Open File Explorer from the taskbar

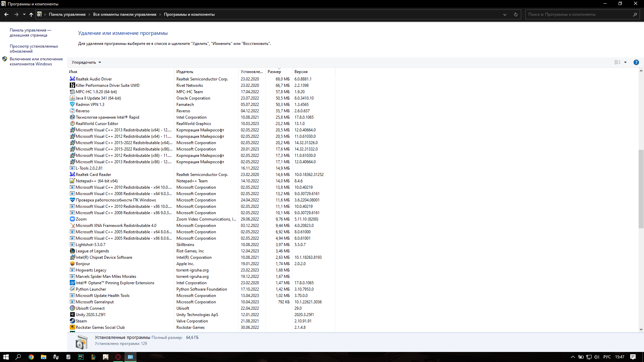(43, 357)
